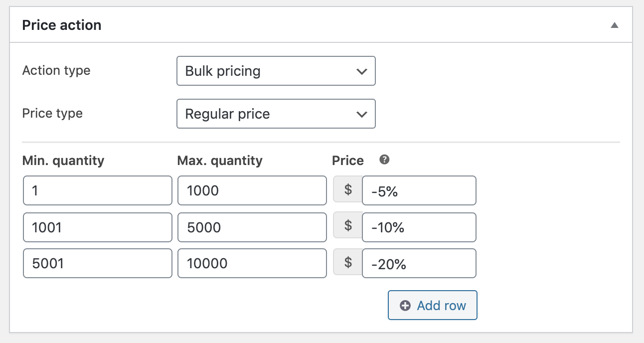The width and height of the screenshot is (644, 343).
Task: Open the Action type dropdown
Action: (276, 71)
